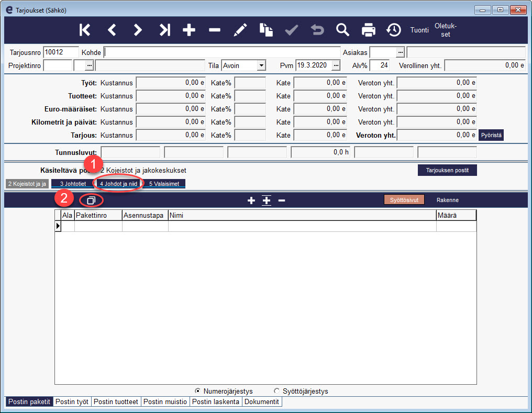This screenshot has height=413, width=532.
Task: Click the Ala column header
Action: (68, 215)
